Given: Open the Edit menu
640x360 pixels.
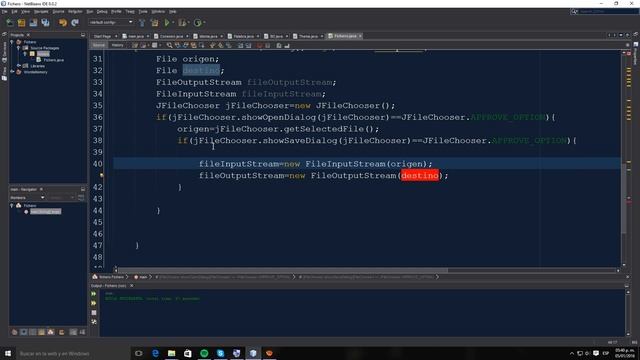Looking at the screenshot, I should tap(14, 11).
